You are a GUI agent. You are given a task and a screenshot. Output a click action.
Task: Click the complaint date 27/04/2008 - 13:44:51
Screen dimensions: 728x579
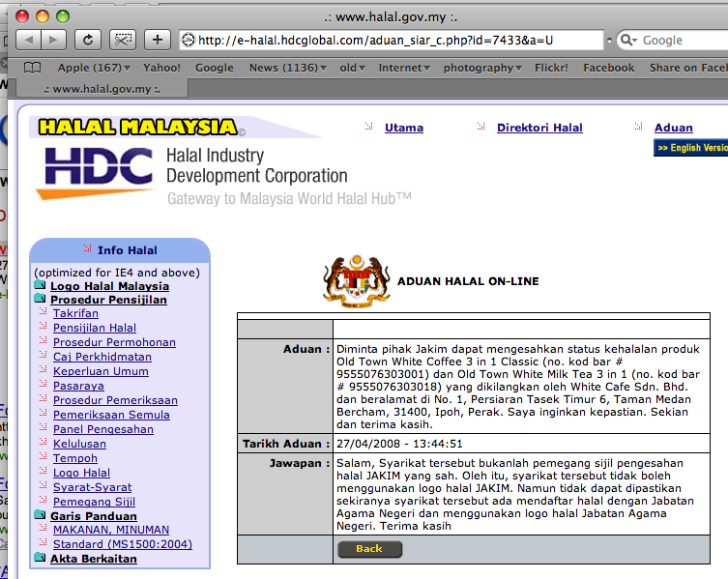[x=399, y=444]
